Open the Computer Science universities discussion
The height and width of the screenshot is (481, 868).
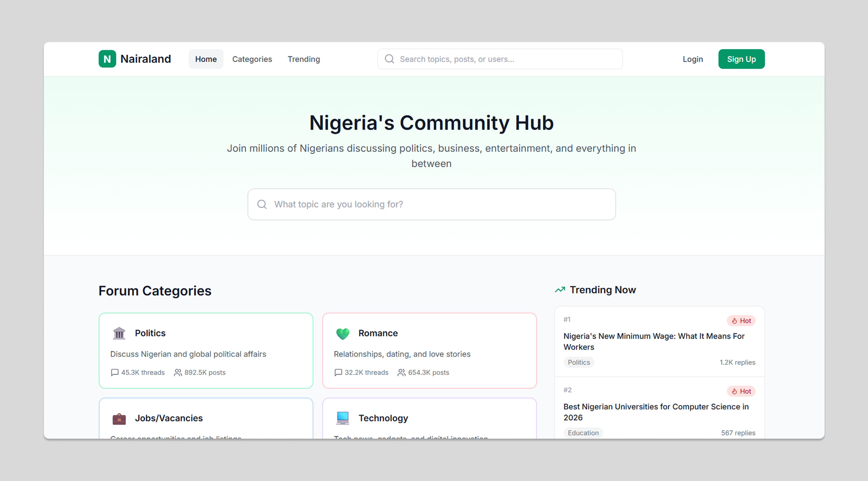pos(656,412)
